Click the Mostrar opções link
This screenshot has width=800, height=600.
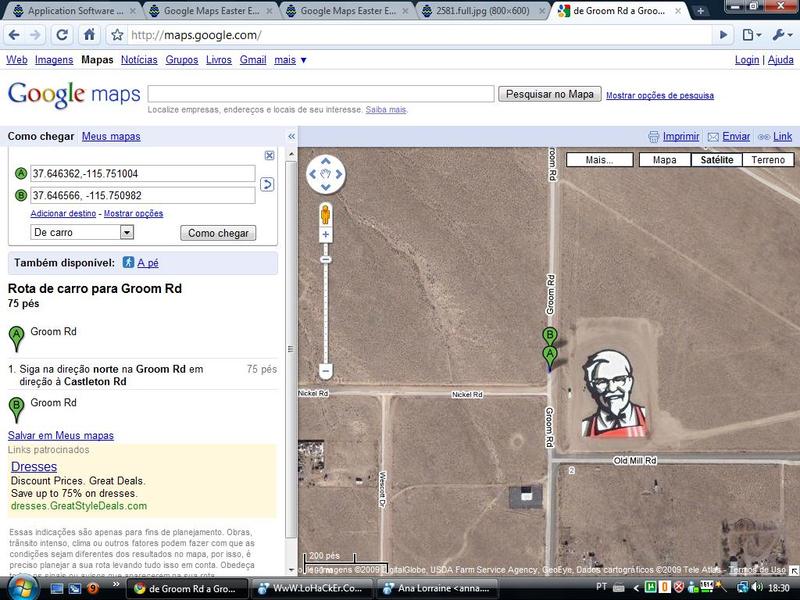(x=134, y=213)
